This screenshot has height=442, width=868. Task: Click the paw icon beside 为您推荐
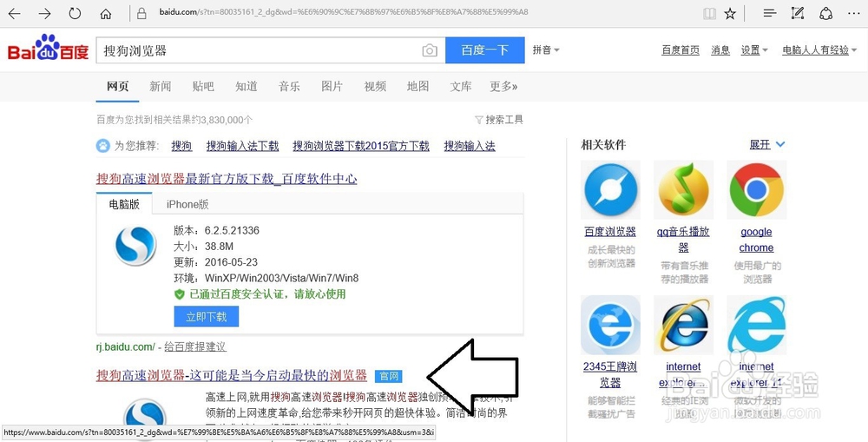pyautogui.click(x=103, y=146)
